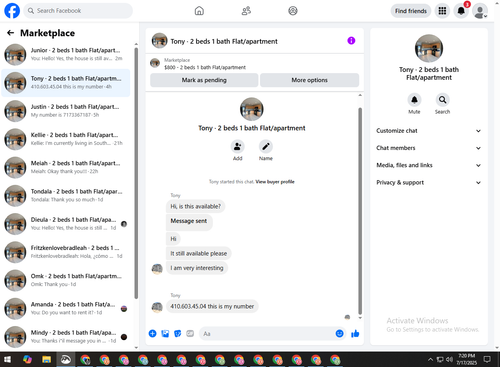500x367 pixels.
Task: Click the chat header listing thumbnail
Action: coord(159,41)
